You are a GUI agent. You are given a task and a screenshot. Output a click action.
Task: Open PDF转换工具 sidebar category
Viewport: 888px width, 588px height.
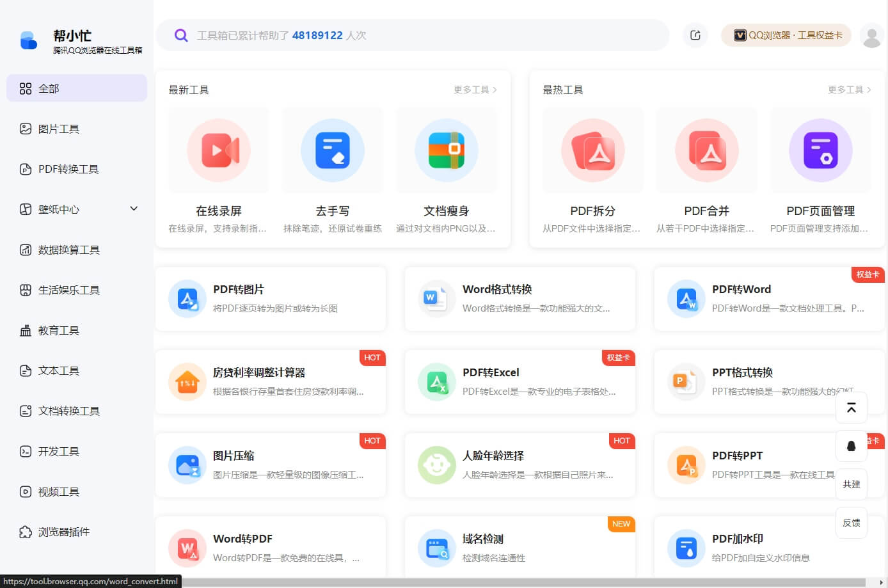point(68,169)
